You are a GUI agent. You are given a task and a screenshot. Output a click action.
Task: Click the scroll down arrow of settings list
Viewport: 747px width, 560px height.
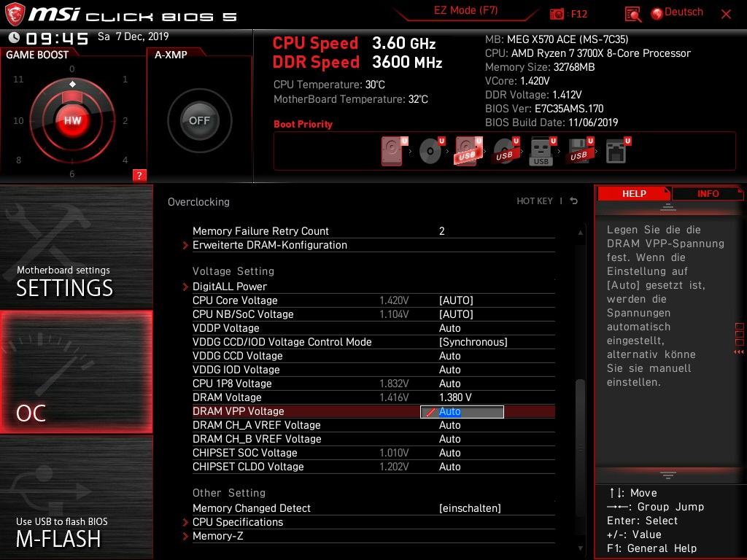pyautogui.click(x=580, y=548)
